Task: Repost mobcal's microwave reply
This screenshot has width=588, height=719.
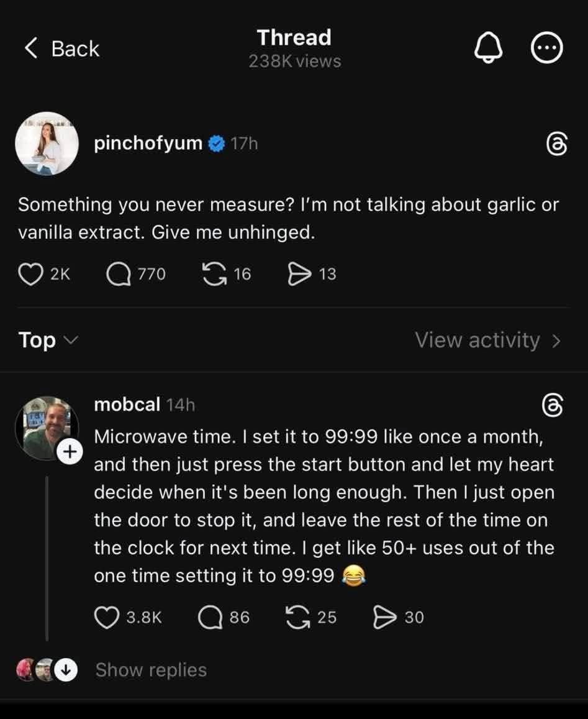Action: click(297, 617)
